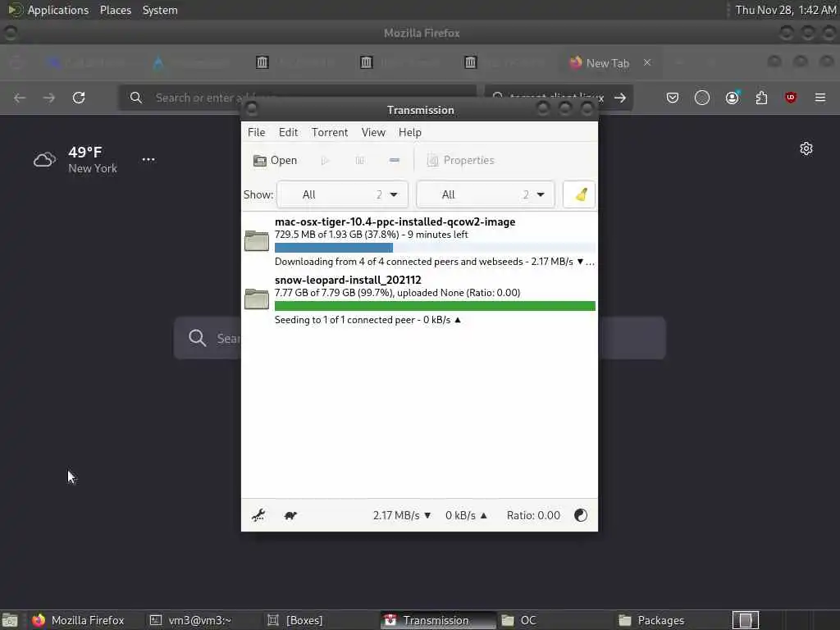Toggle turtle alternative speed limits
The height and width of the screenshot is (630, 840).
(290, 515)
